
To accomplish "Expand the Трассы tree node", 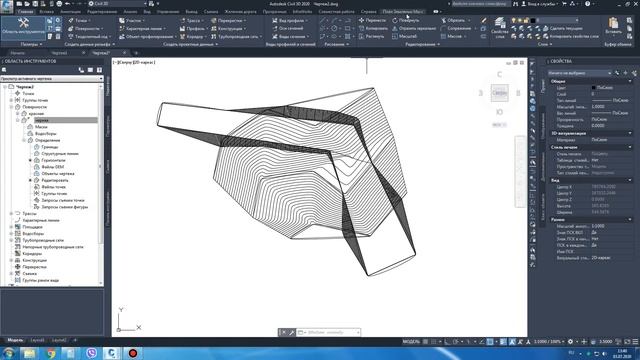I will [11, 213].
